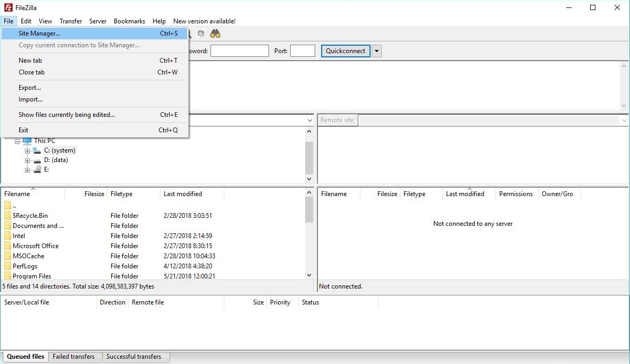This screenshot has width=630, height=364.
Task: Click the $Recycle.Bin folder icon
Action: tap(7, 216)
